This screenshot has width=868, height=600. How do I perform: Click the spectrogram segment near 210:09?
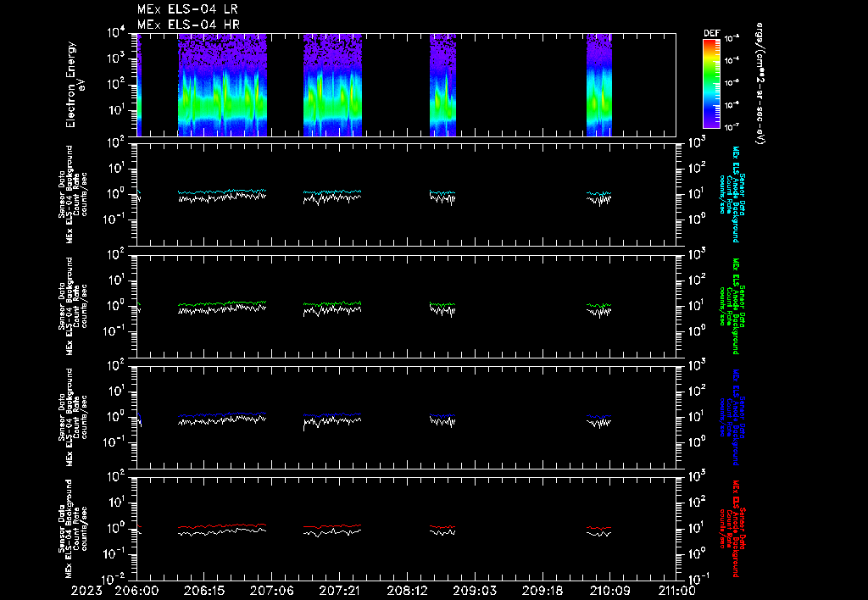pyautogui.click(x=599, y=85)
